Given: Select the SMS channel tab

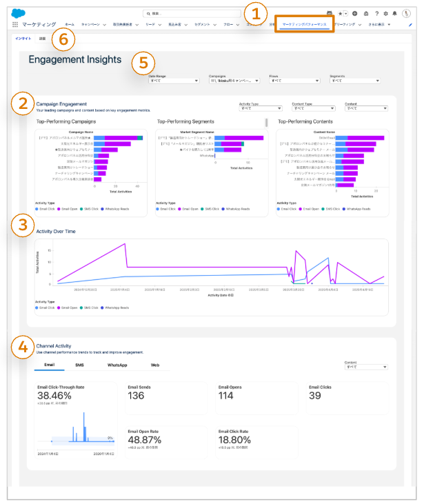Looking at the screenshot, I should coord(80,365).
